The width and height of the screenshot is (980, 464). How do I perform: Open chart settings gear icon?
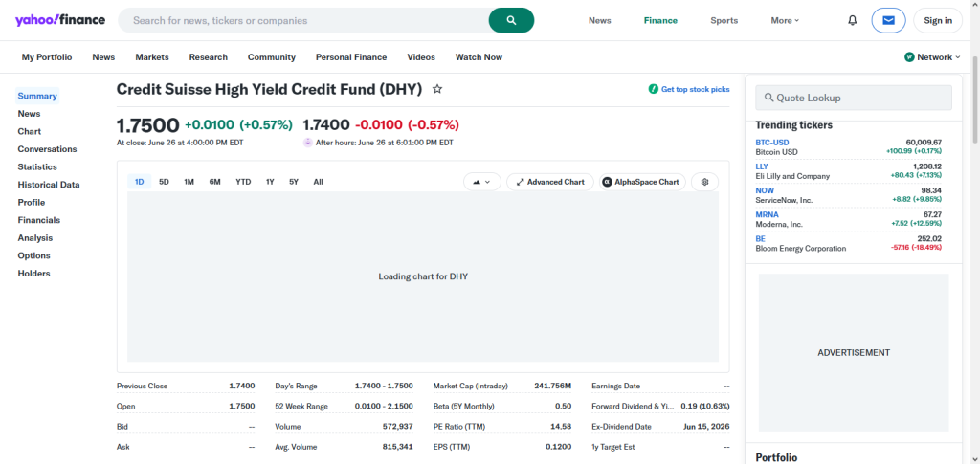(x=704, y=182)
